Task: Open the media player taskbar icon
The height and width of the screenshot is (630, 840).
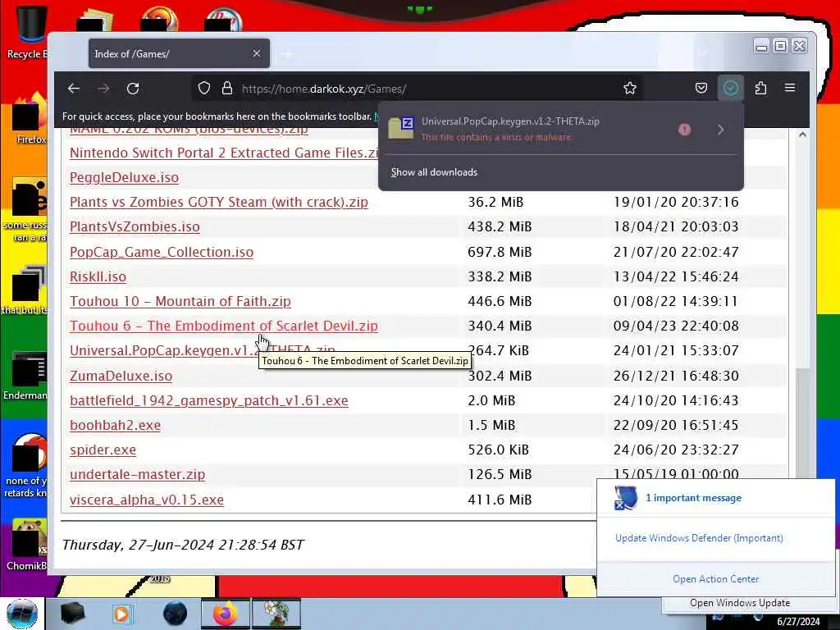Action: point(122,614)
